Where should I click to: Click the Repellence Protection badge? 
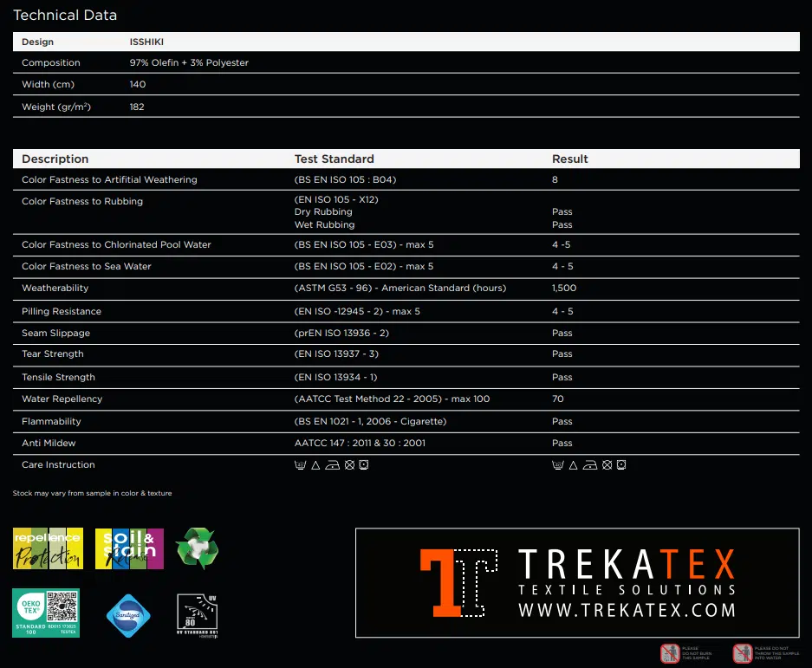coord(48,548)
